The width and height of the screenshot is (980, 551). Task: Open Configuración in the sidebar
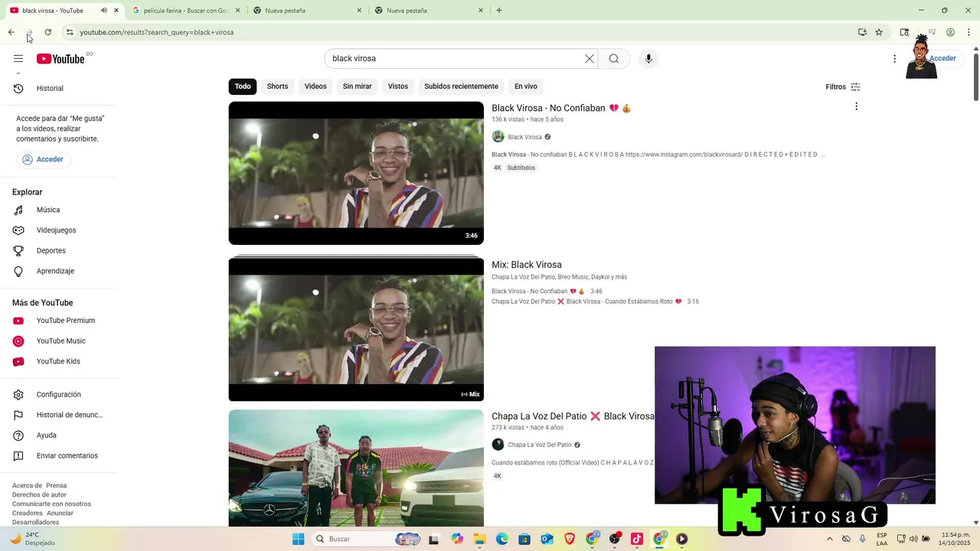coord(60,394)
